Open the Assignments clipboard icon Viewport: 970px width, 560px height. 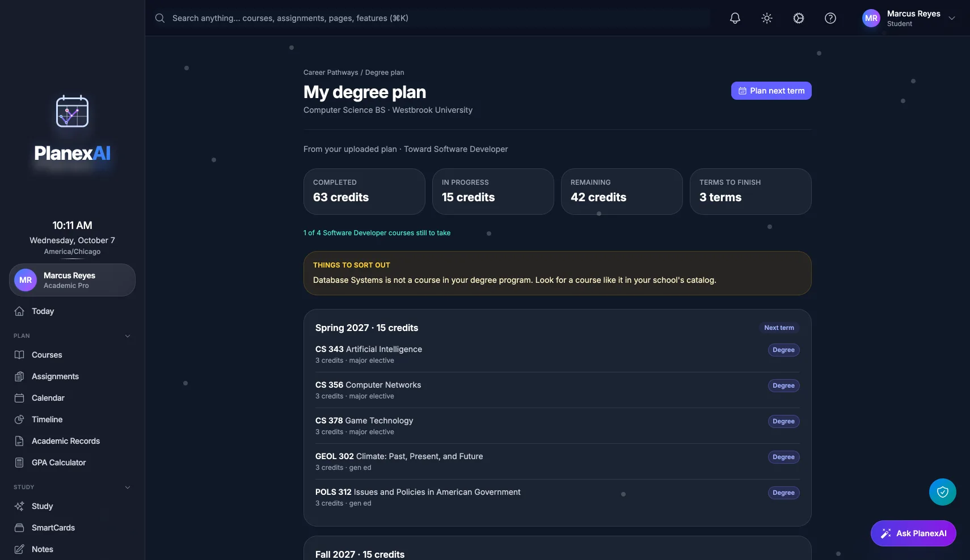[19, 376]
